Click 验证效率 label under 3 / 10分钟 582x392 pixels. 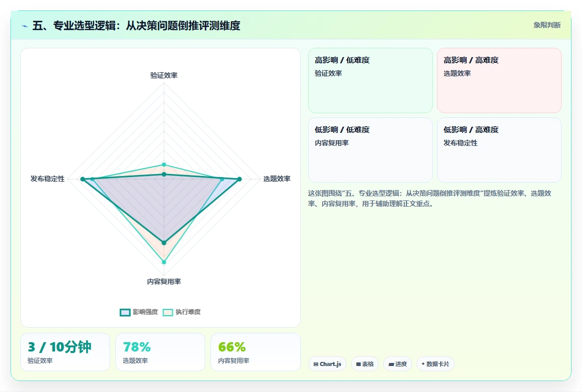tap(40, 360)
